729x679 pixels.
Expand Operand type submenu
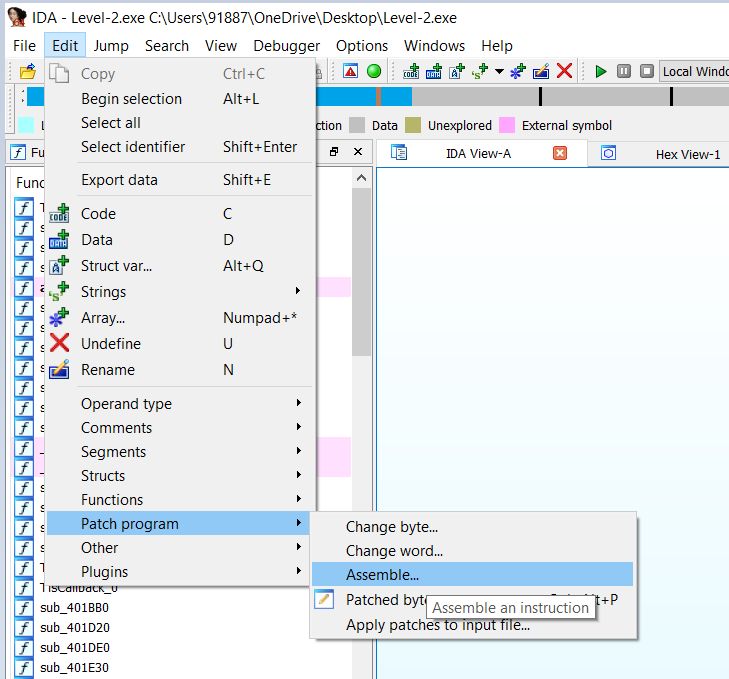180,404
